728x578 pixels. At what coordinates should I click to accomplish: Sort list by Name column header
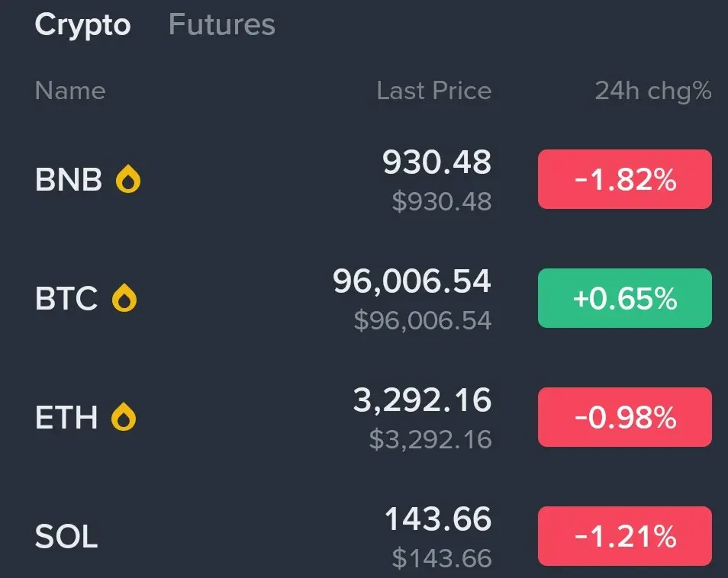(x=70, y=91)
